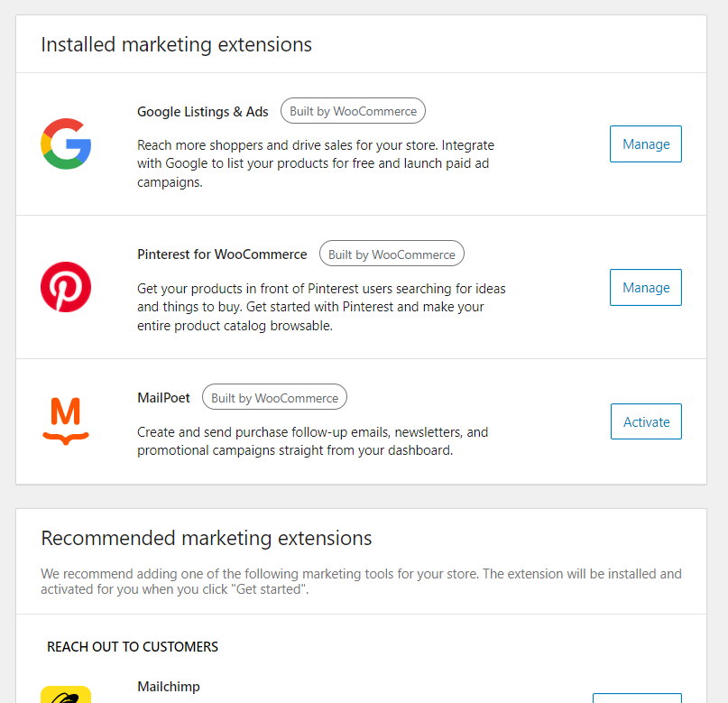Click the Mailchimp get started button
The image size is (728, 703).
638,698
